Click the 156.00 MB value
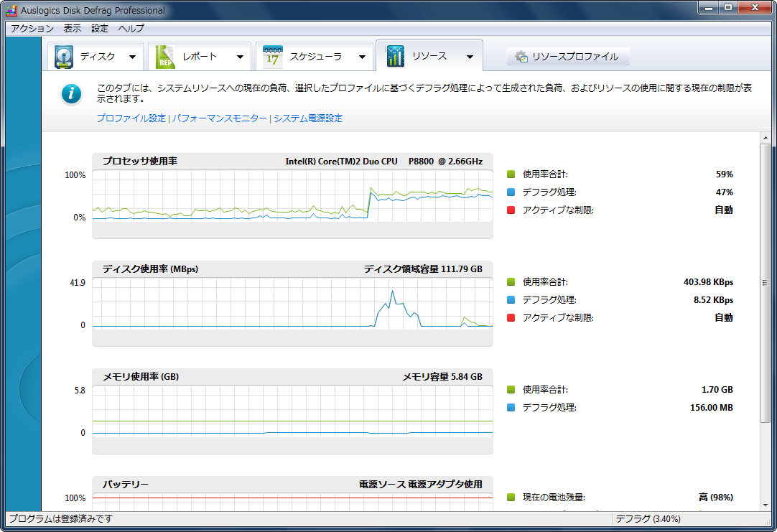 click(712, 408)
